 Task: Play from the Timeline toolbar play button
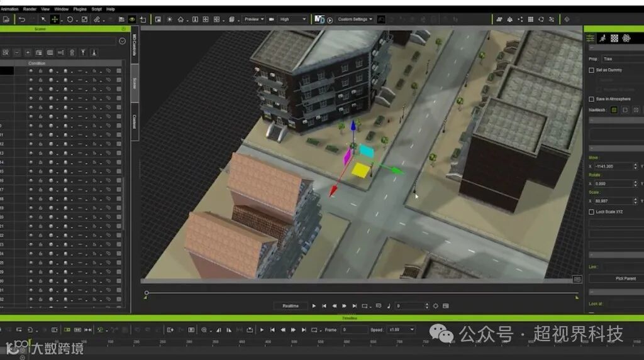point(262,330)
